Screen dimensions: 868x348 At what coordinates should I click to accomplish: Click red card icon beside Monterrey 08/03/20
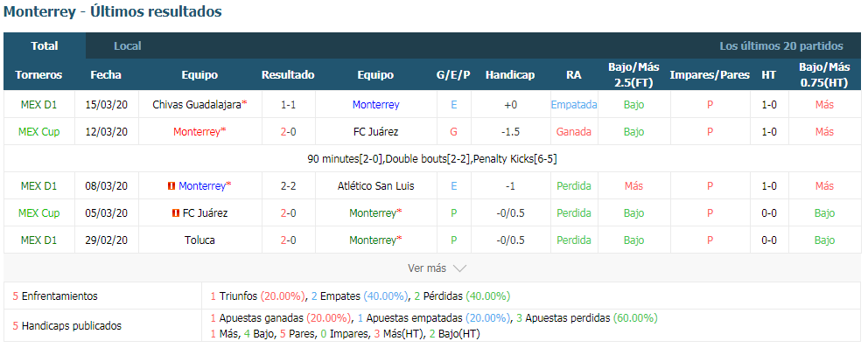click(x=171, y=186)
